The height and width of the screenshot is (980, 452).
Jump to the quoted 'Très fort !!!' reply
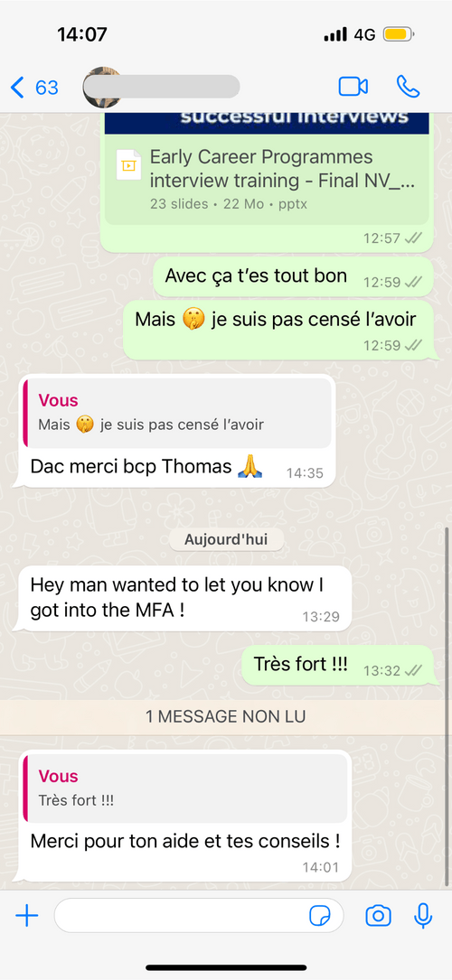(x=185, y=789)
